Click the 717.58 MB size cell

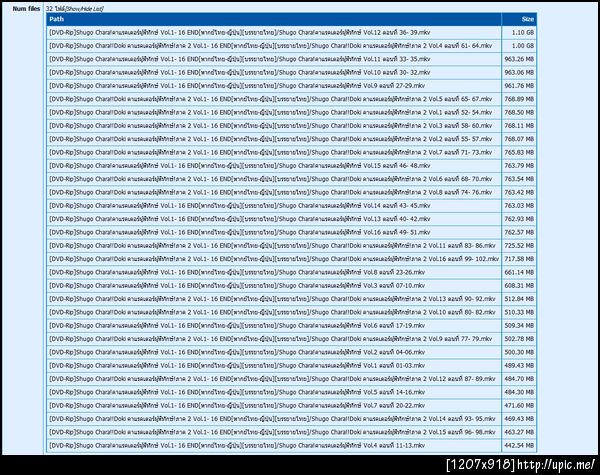[519, 259]
